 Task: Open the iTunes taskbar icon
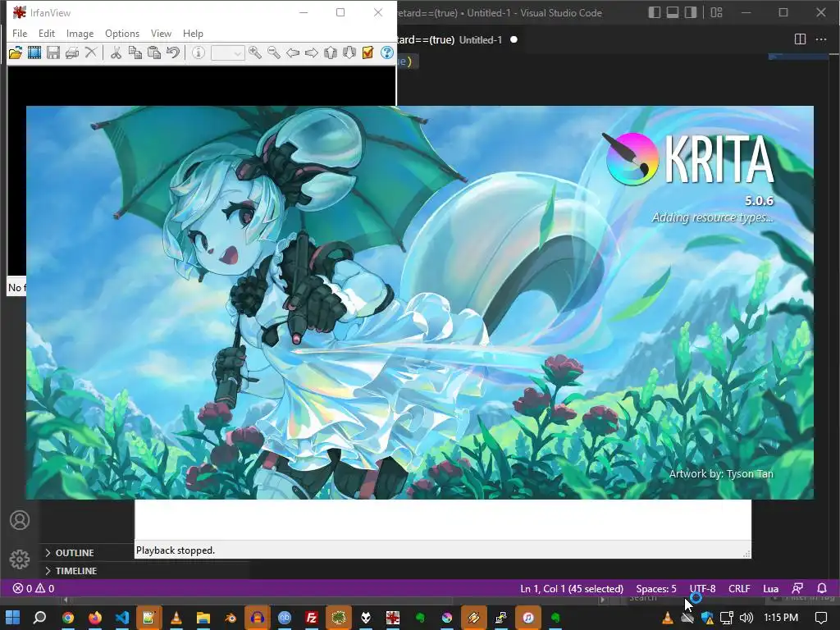[527, 618]
